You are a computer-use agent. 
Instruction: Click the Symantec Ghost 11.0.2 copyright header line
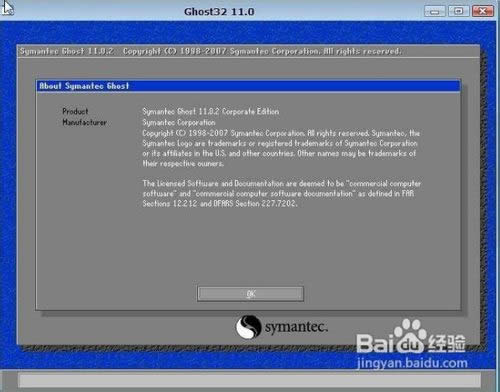pyautogui.click(x=211, y=51)
